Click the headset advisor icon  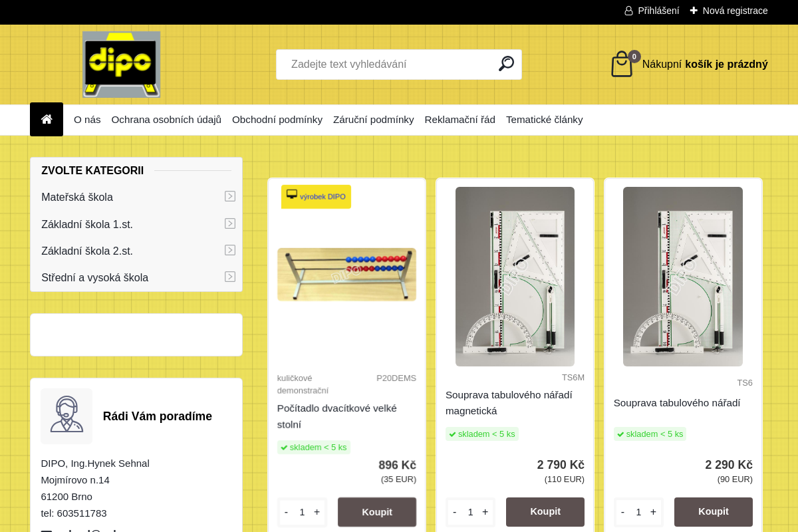[x=66, y=416]
